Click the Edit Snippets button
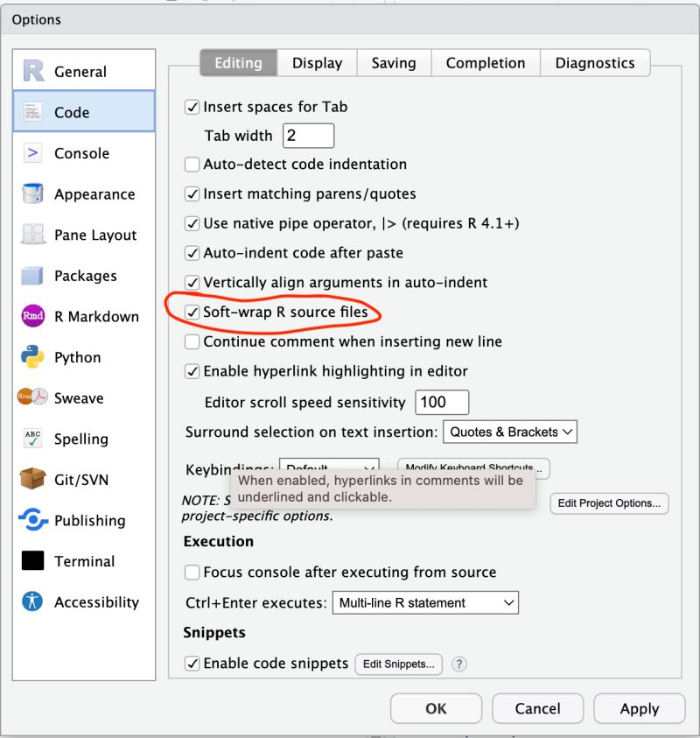 tap(398, 664)
